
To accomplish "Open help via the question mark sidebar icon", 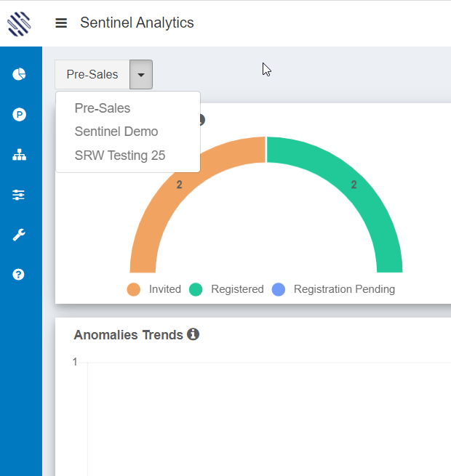I will pos(19,275).
